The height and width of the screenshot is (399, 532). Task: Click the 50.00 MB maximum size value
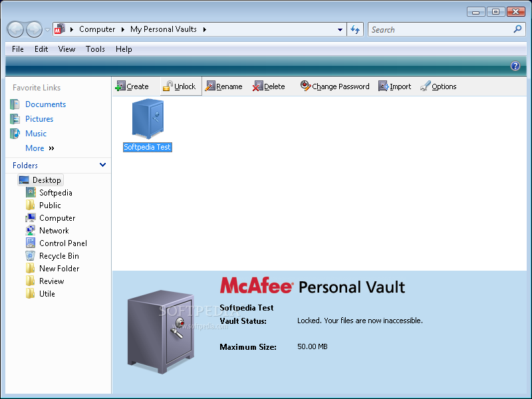tap(312, 346)
